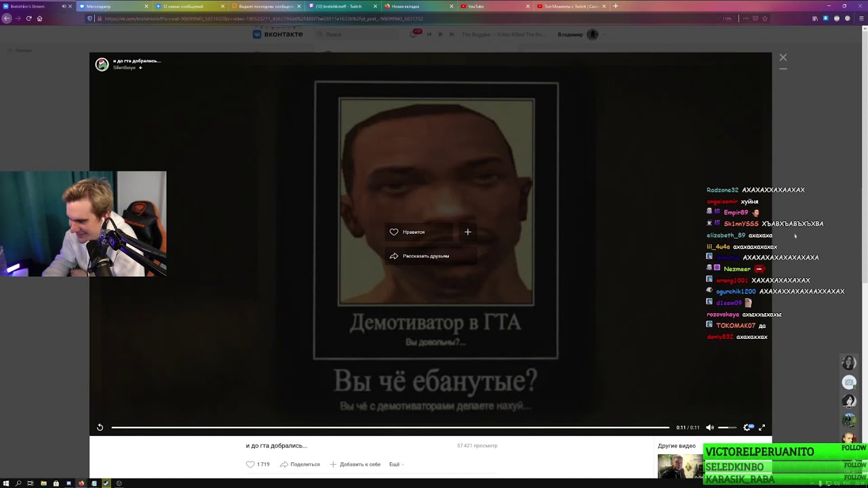Image resolution: width=868 pixels, height=488 pixels.
Task: Open the Другие видео thumbnail
Action: [680, 466]
